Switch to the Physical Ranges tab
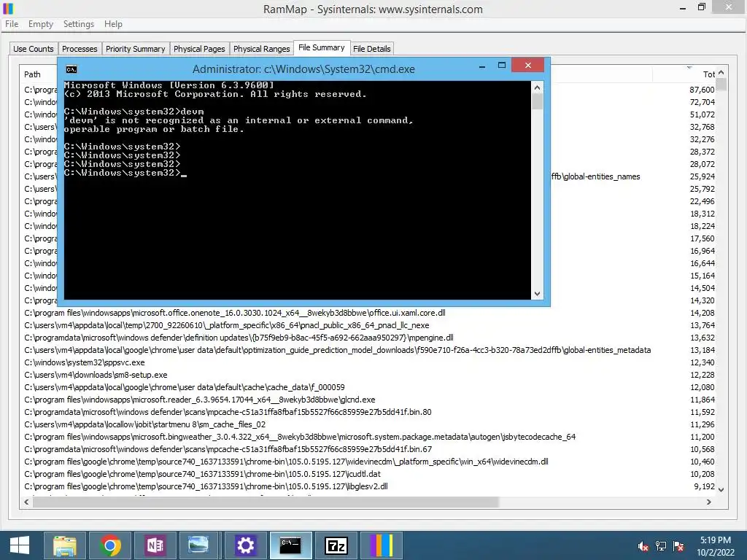747x560 pixels. 262,49
